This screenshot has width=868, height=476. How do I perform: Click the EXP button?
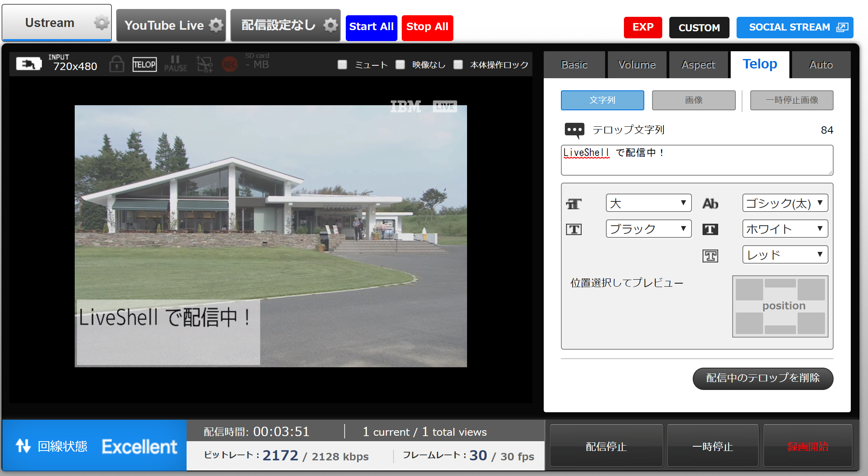tap(643, 27)
